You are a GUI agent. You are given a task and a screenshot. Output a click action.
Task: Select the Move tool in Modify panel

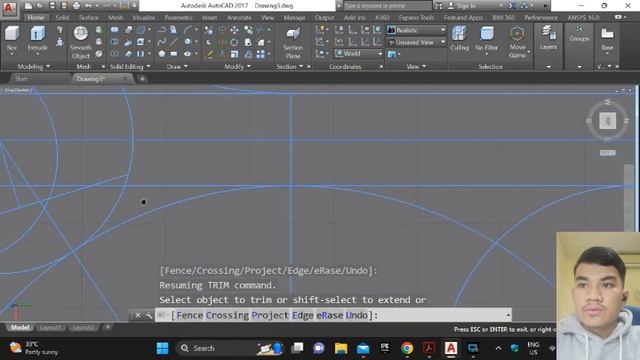tap(235, 30)
